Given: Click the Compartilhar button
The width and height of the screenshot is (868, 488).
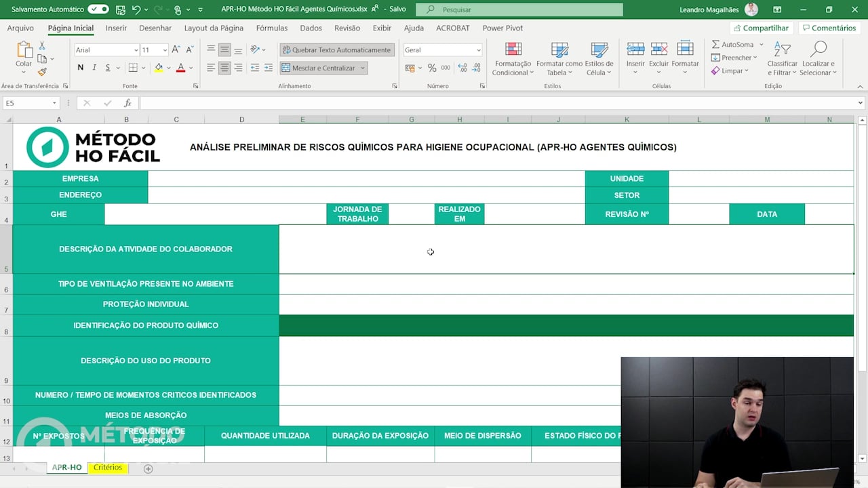Looking at the screenshot, I should [760, 28].
